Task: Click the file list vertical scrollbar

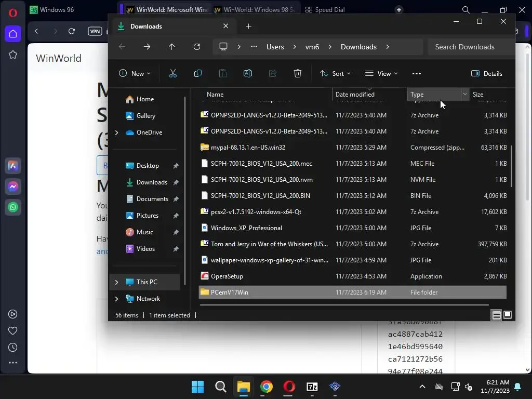Action: tap(511, 166)
